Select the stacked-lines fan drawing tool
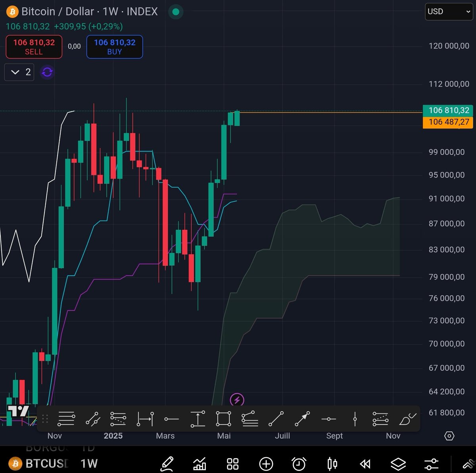The height and width of the screenshot is (473, 476). click(x=250, y=419)
